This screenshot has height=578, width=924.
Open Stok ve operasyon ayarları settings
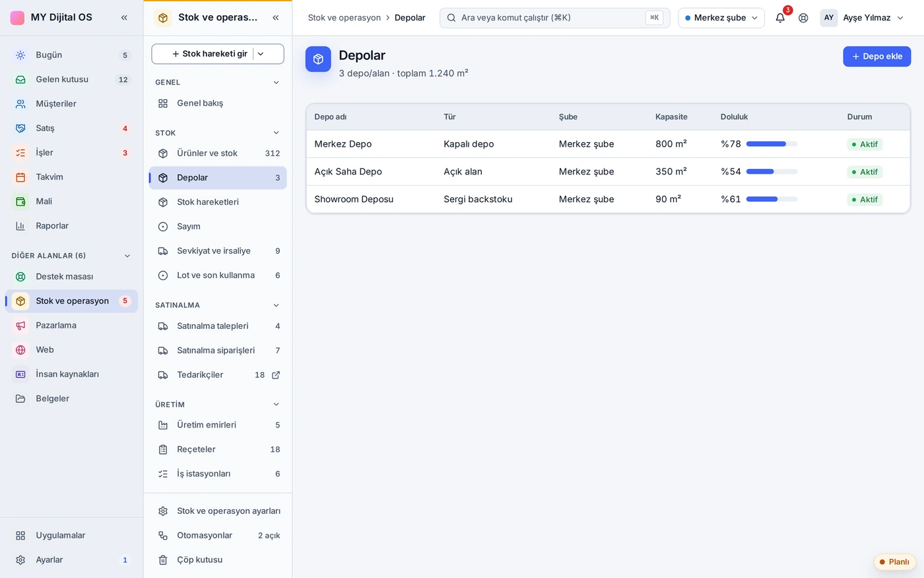pyautogui.click(x=218, y=511)
